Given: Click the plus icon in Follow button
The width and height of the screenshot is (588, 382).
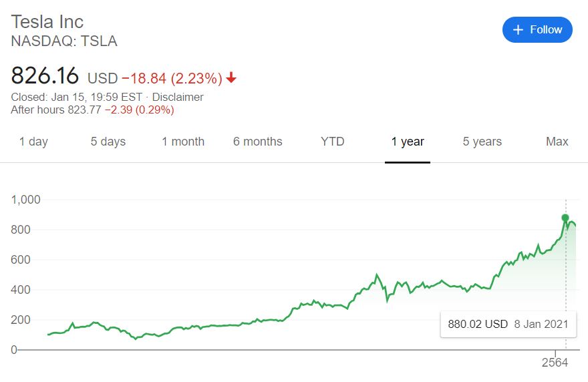Looking at the screenshot, I should [518, 30].
